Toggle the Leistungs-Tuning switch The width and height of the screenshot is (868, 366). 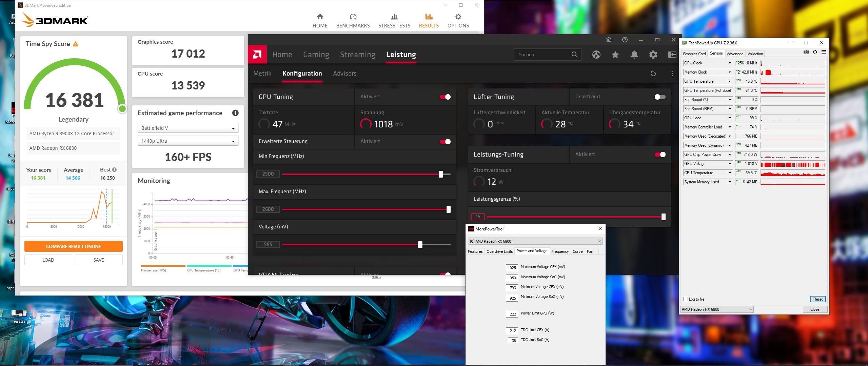coord(660,155)
